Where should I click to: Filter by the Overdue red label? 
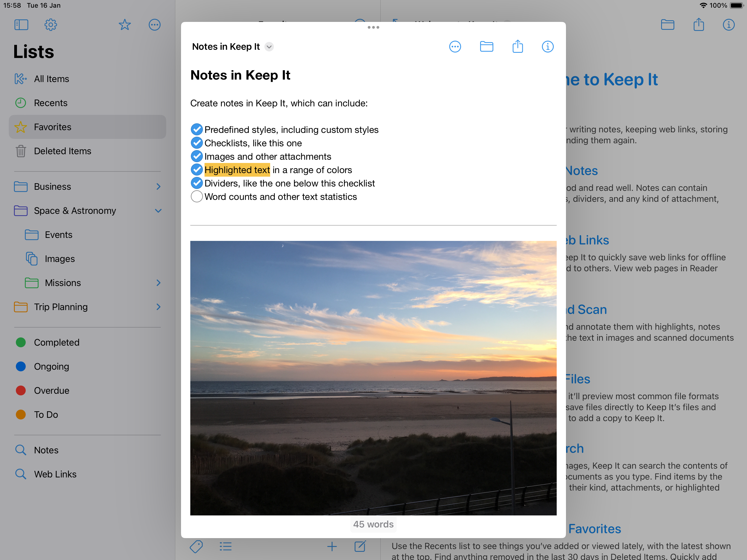pyautogui.click(x=87, y=390)
